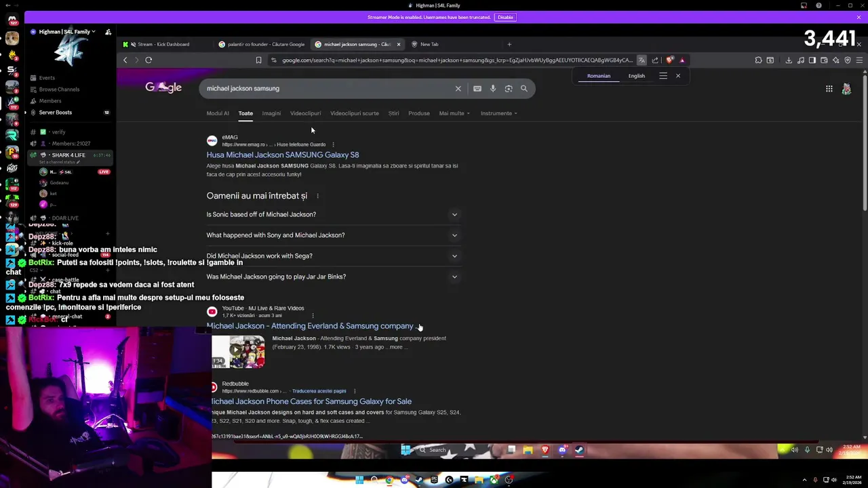Open the Google account avatar
This screenshot has width=868, height=488.
pos(846,89)
